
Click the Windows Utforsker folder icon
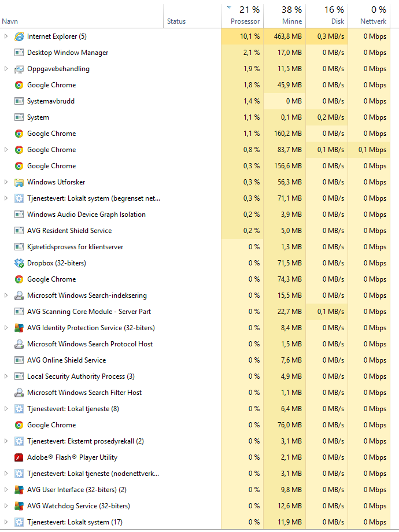tap(19, 182)
